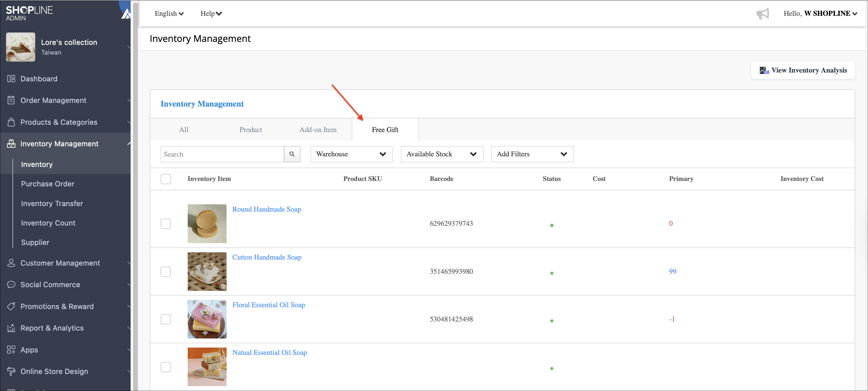
Task: Open the Available Stock dropdown
Action: 442,154
